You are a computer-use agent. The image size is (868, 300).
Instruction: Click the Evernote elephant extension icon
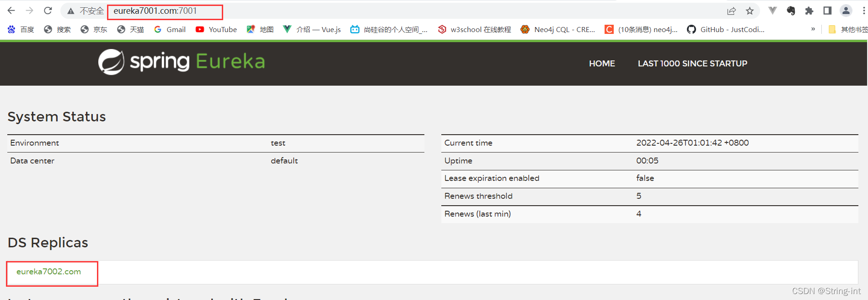[x=791, y=11]
